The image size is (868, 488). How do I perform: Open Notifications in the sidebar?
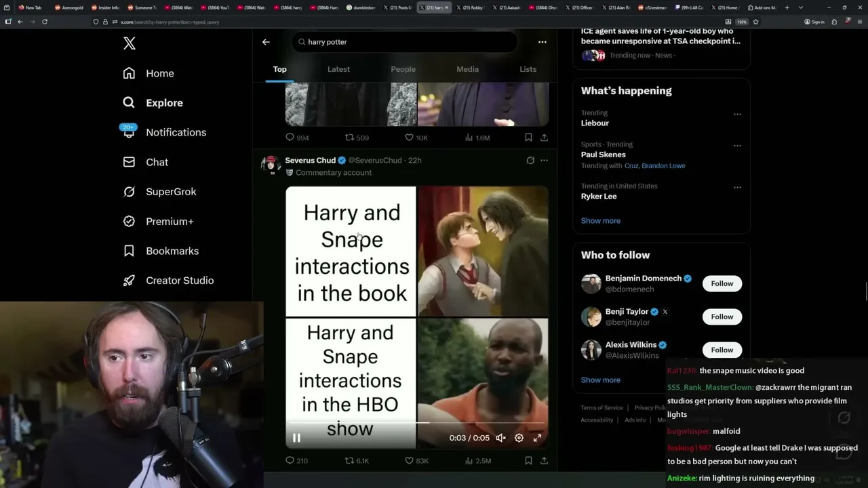point(163,132)
